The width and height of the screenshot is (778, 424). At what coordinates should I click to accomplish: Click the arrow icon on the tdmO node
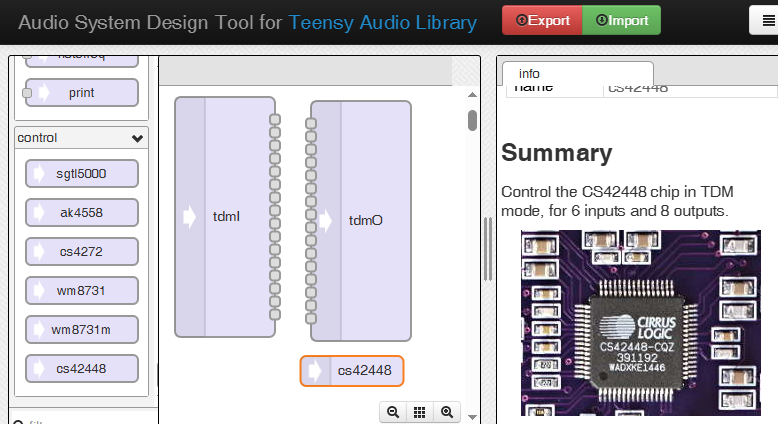click(x=325, y=221)
